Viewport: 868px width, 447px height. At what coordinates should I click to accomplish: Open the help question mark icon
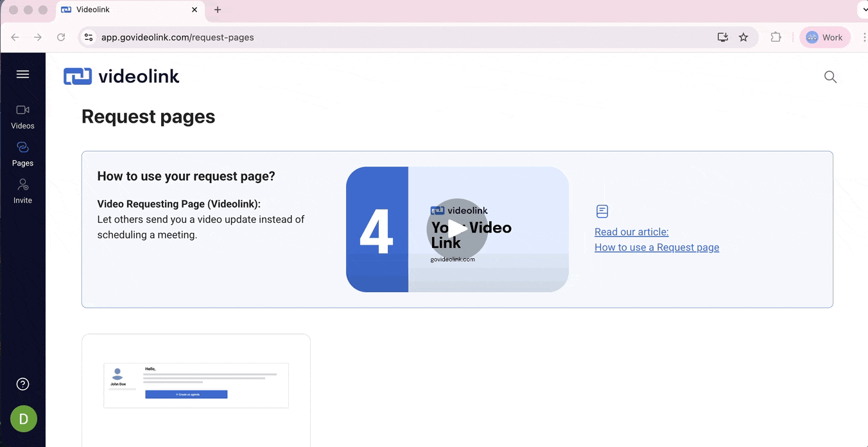(22, 385)
